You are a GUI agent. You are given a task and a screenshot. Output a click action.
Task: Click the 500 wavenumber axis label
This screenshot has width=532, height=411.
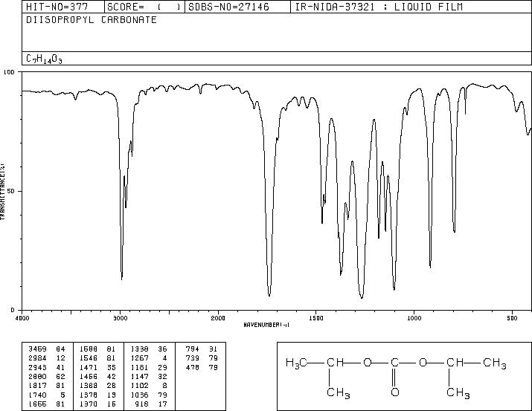(x=512, y=318)
